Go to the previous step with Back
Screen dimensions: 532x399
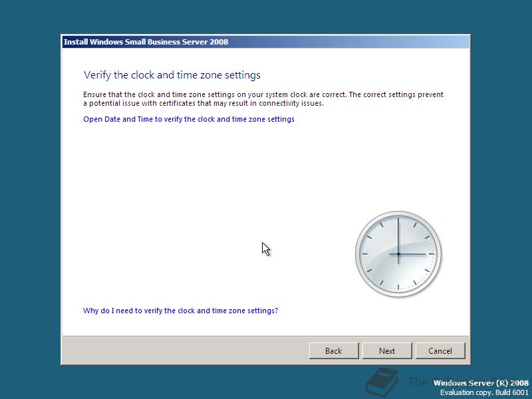click(334, 350)
